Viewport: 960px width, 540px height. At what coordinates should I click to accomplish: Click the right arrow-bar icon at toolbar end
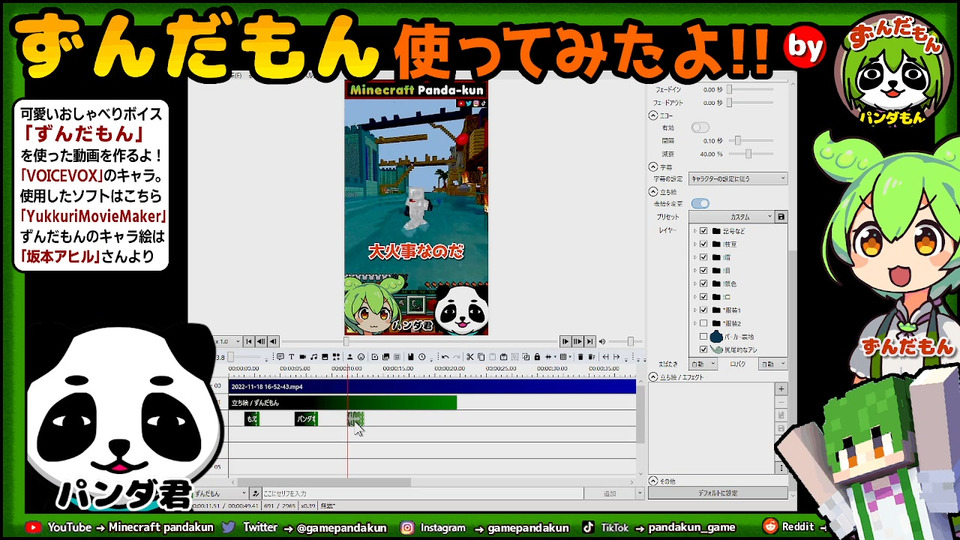pos(617,356)
